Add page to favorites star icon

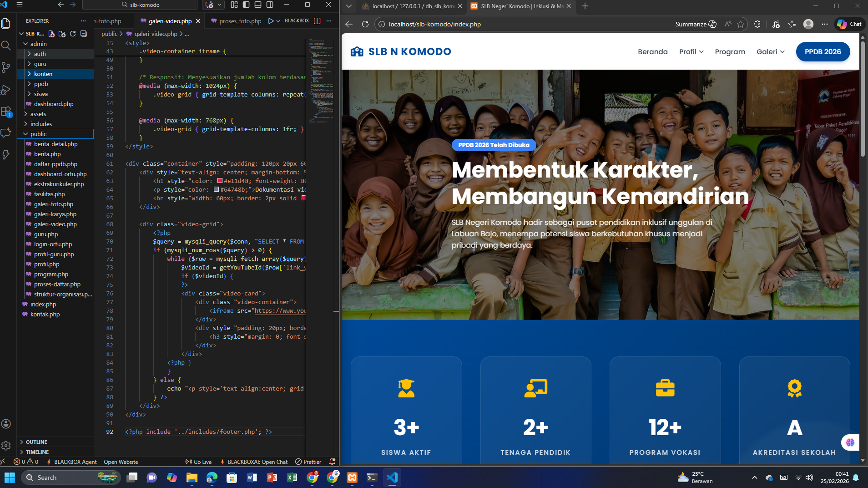pos(741,24)
